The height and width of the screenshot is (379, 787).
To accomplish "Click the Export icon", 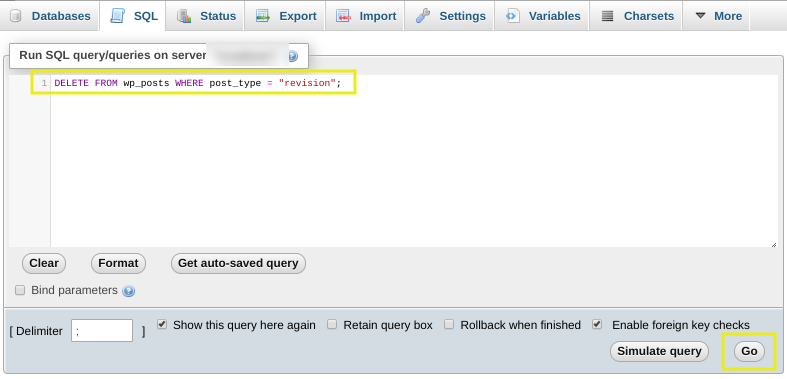I will [x=263, y=16].
